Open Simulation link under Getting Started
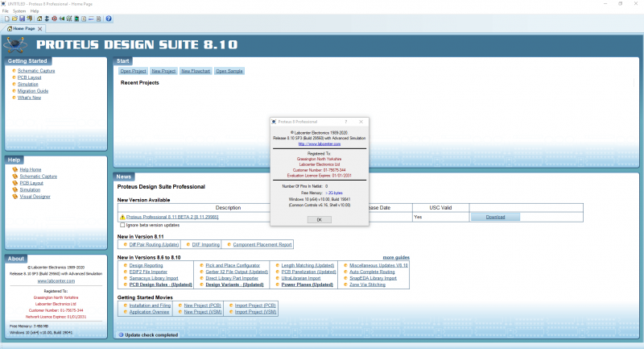 [27, 85]
